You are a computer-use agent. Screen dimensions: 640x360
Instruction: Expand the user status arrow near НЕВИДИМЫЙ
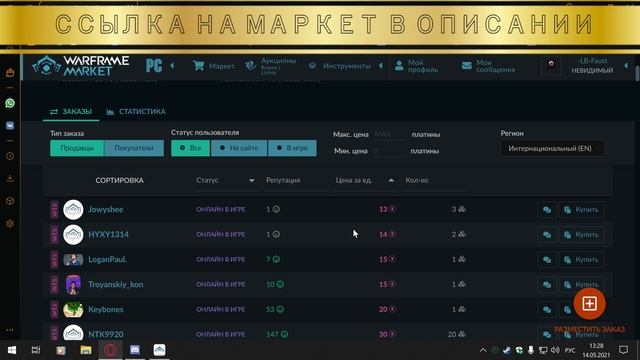(x=626, y=65)
